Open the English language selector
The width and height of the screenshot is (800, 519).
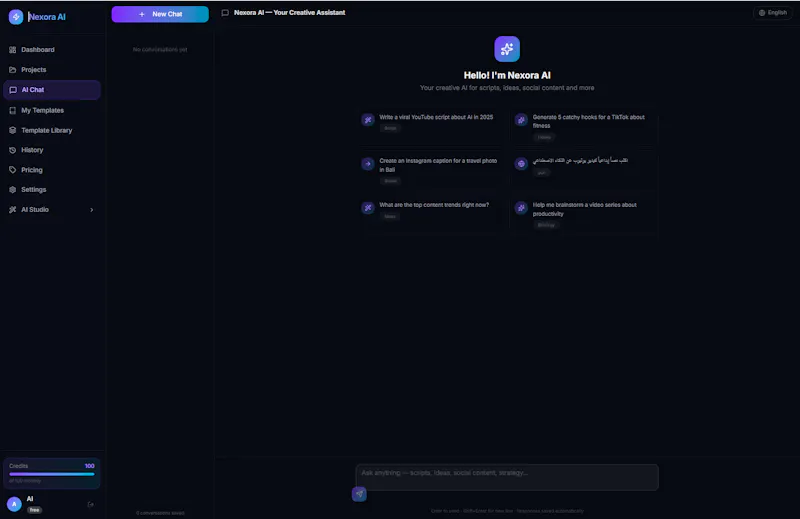(x=772, y=13)
